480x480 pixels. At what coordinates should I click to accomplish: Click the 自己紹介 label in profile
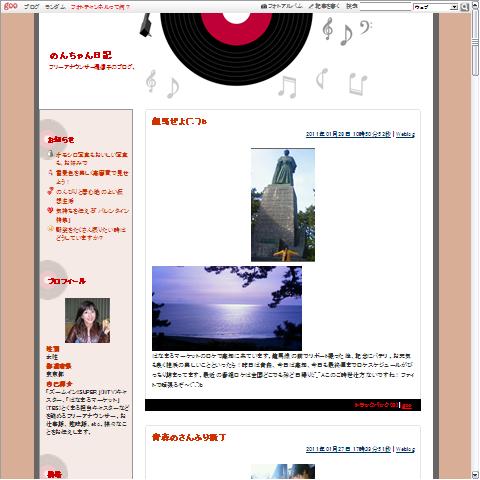(59, 384)
